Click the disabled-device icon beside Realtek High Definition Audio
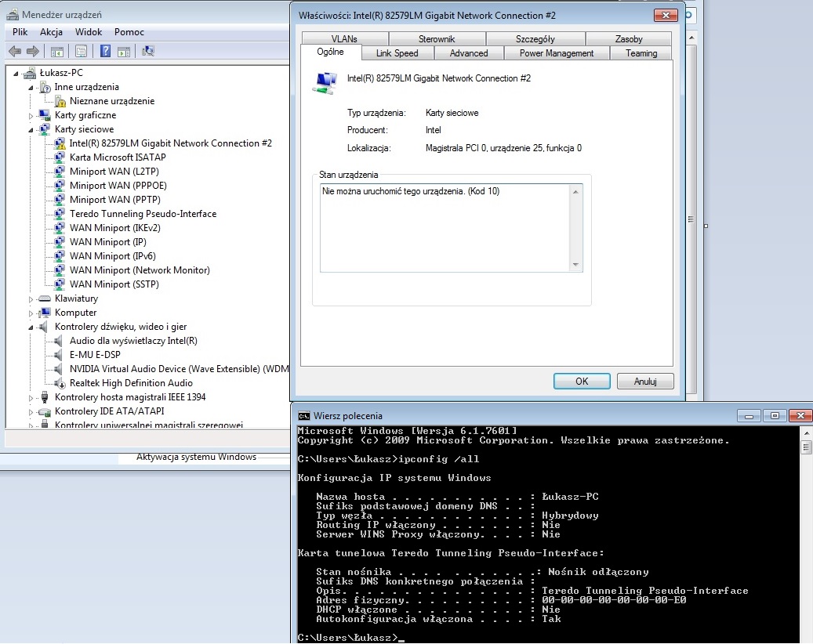 click(60, 383)
